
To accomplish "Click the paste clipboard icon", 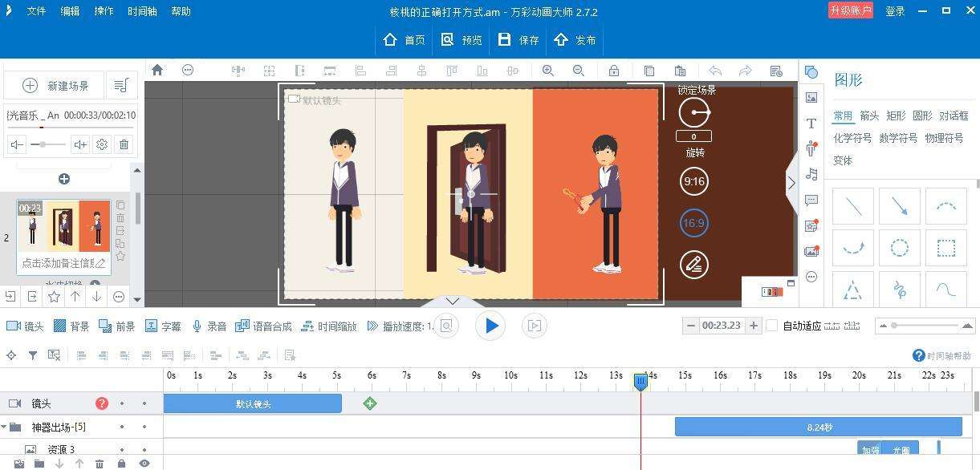I will pyautogui.click(x=680, y=71).
